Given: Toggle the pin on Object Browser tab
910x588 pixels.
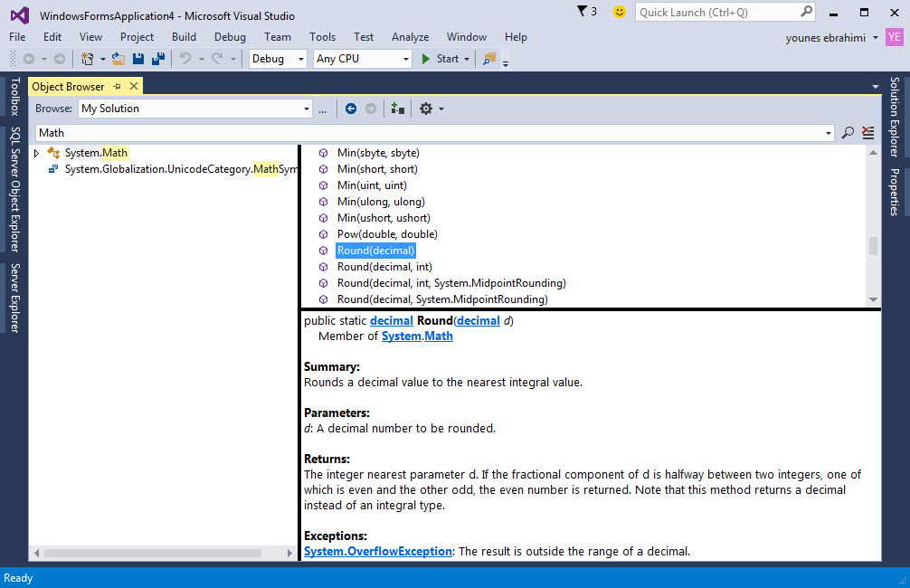Looking at the screenshot, I should point(118,87).
